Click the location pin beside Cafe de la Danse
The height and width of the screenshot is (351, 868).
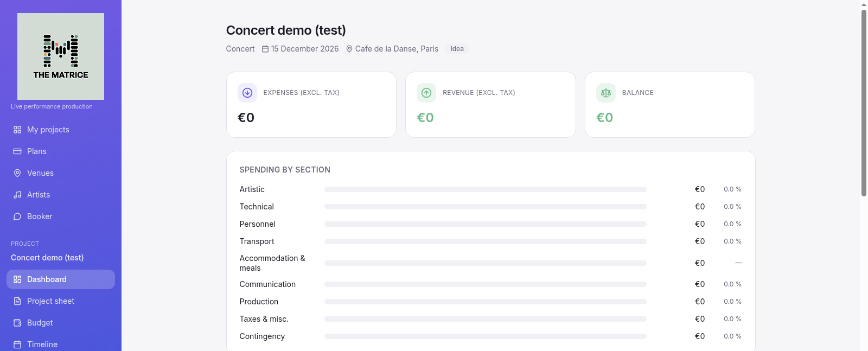349,49
